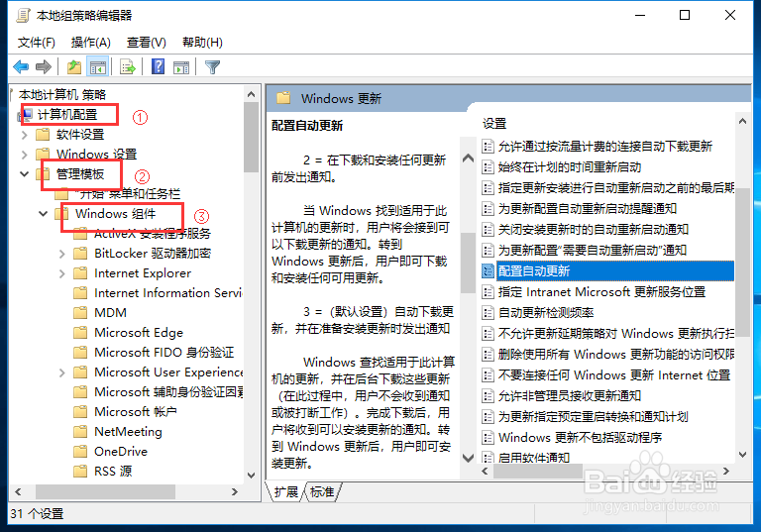The height and width of the screenshot is (532, 761).
Task: Open the 操作(A) menu
Action: click(91, 43)
